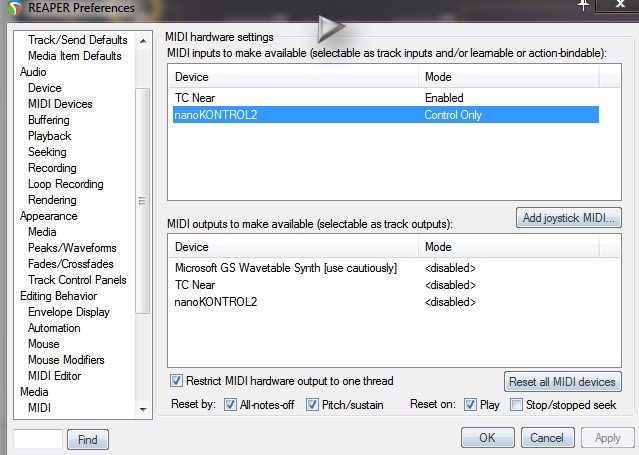
Task: Toggle Restrict MIDI hardware output to one thread
Action: [x=176, y=381]
